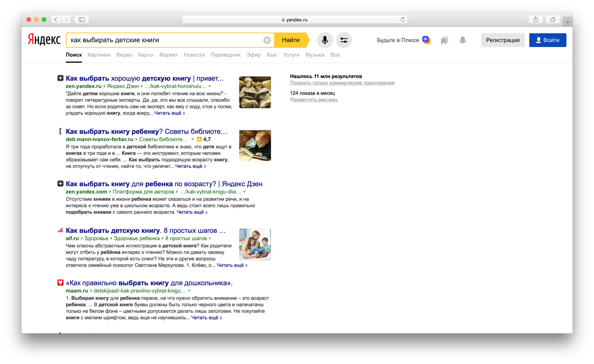Viewport: 594px width, 364px height.
Task: Click the maam.ru red favicon
Action: (60, 283)
